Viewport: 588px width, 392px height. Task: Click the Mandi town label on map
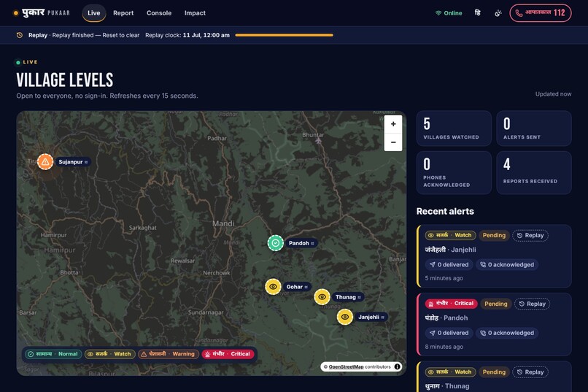[x=223, y=223]
